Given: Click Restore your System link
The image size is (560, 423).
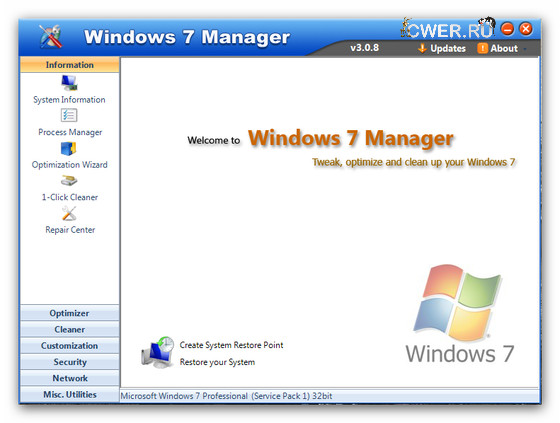Looking at the screenshot, I should pos(217,362).
